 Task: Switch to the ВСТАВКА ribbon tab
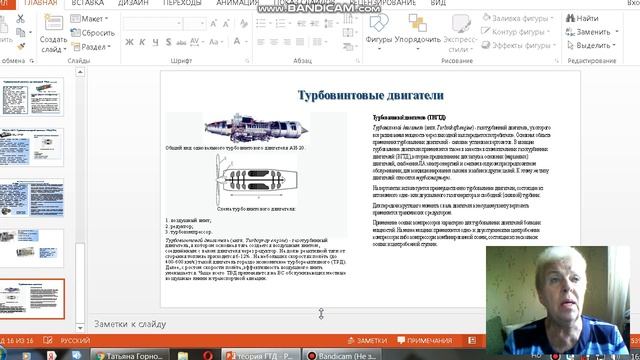point(88,3)
